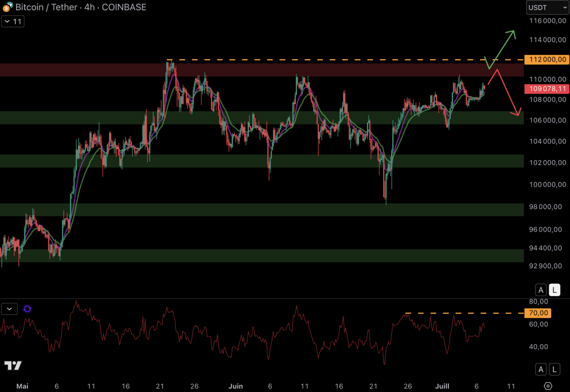Expand the collapsed indicators list showing 11
Screen dimensions: 570x392
[x=13, y=21]
